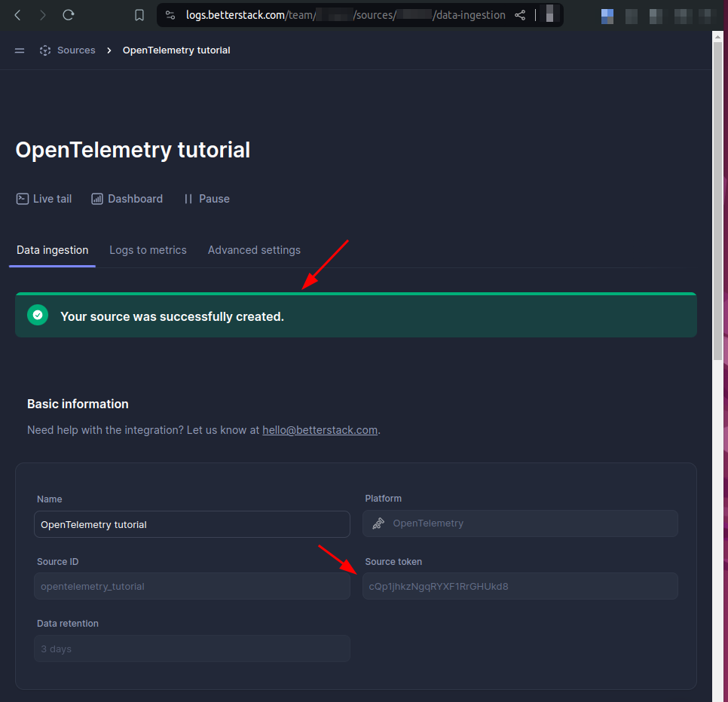This screenshot has width=728, height=702.
Task: Switch to Logs to metrics tab
Action: pos(148,250)
